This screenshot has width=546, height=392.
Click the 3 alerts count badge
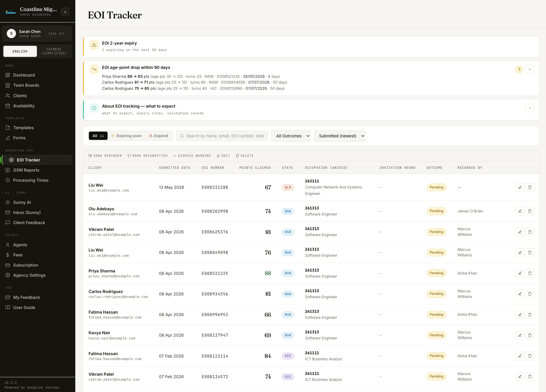coord(519,69)
